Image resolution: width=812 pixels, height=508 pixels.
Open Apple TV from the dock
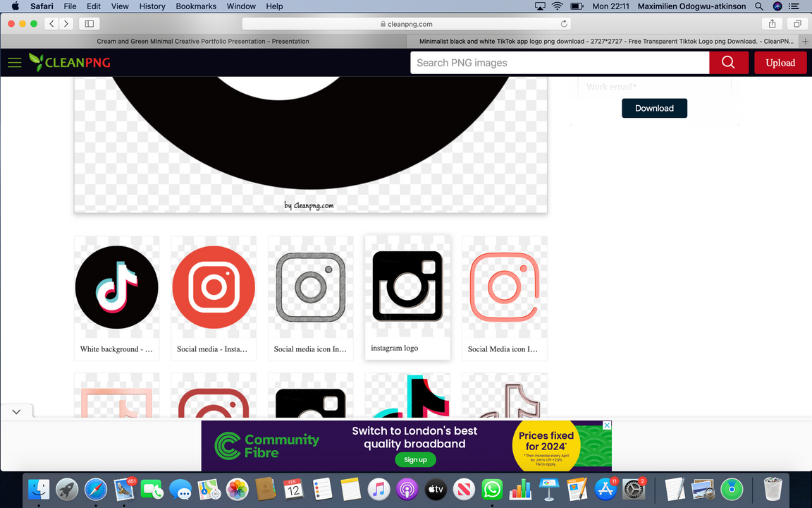click(x=436, y=489)
